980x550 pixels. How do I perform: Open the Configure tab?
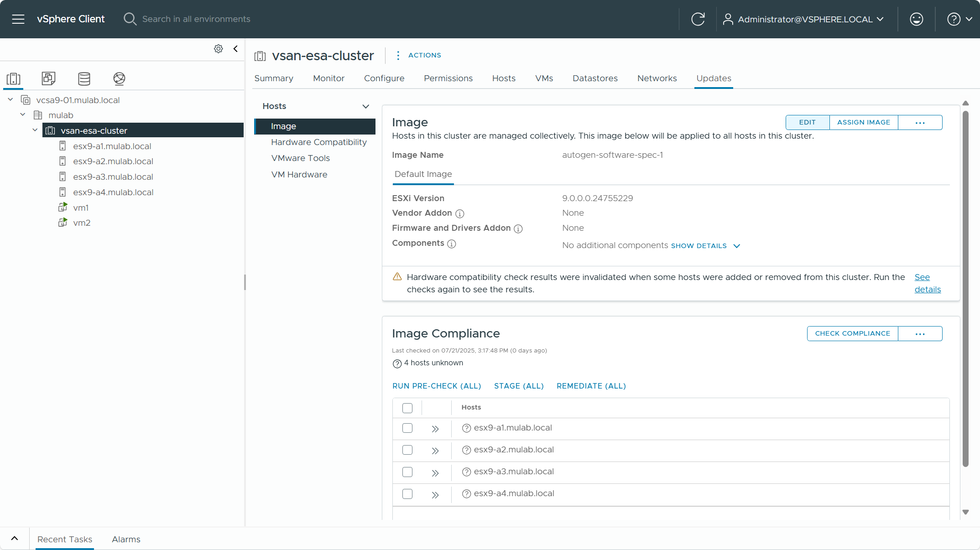tap(384, 78)
